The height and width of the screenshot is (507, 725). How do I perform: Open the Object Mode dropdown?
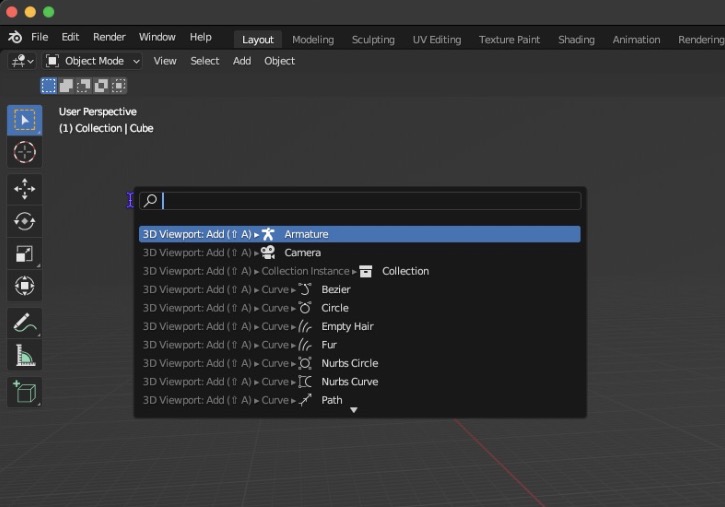[x=92, y=61]
